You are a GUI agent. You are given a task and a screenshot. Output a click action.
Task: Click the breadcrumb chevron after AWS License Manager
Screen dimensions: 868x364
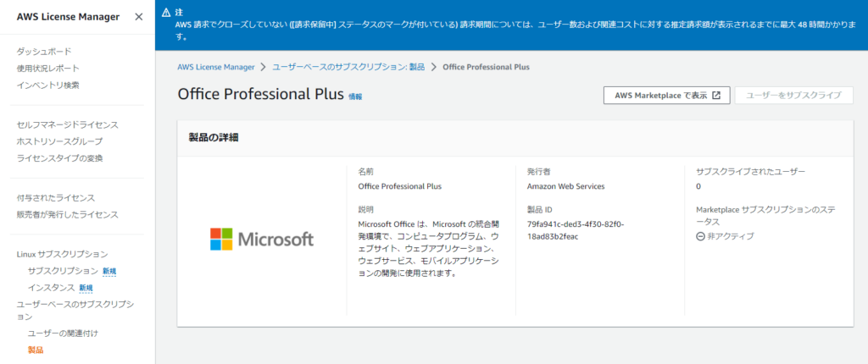tap(264, 67)
